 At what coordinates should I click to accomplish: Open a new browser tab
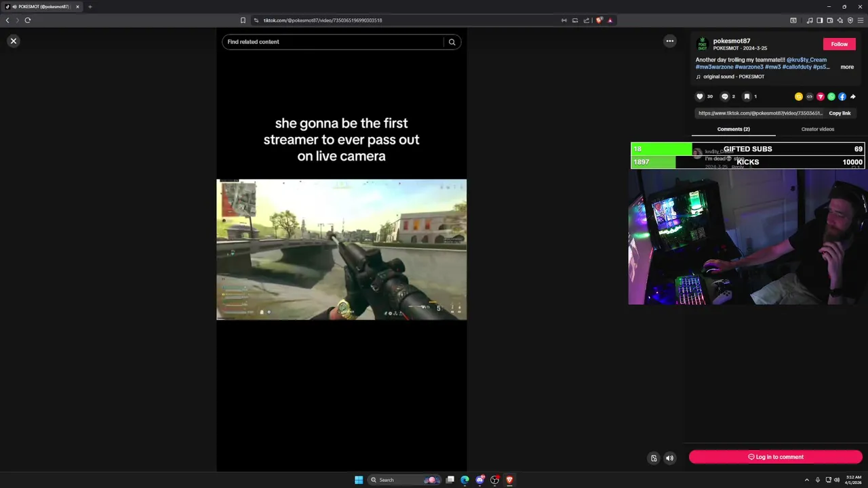coord(90,7)
